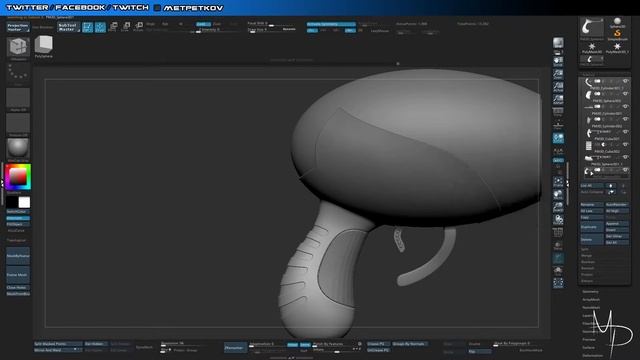The width and height of the screenshot is (640, 360).
Task: Hide the PM3D_Cylinder001_1 subtool via eye
Action: (x=625, y=82)
